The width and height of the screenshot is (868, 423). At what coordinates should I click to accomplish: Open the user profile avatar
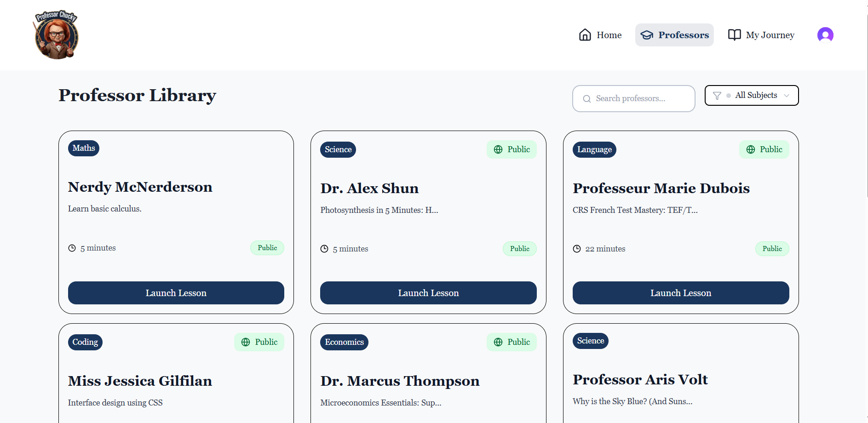point(825,34)
